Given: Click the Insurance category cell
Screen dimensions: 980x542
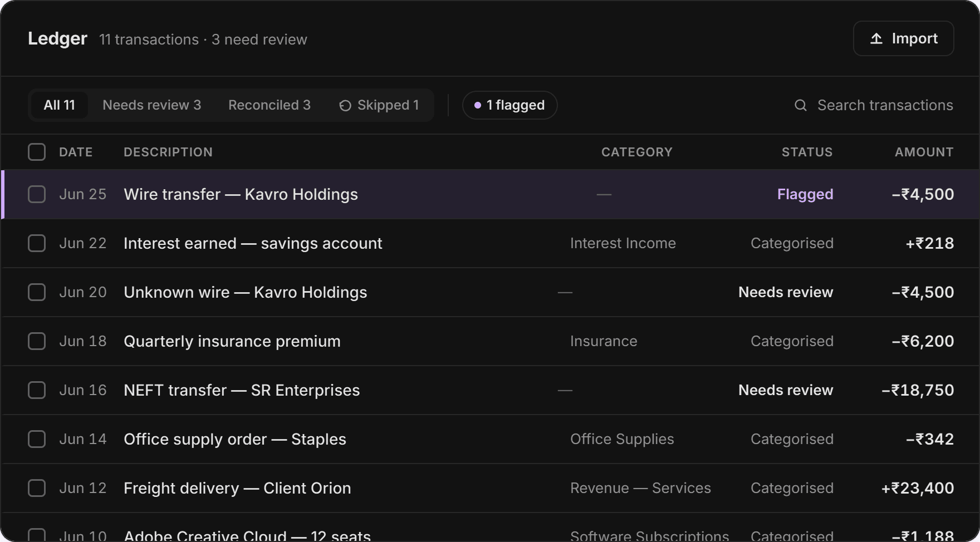Looking at the screenshot, I should pyautogui.click(x=604, y=341).
